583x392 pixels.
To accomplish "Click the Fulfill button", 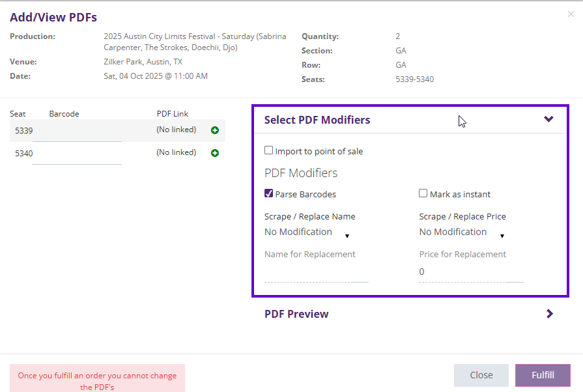I will [x=543, y=374].
